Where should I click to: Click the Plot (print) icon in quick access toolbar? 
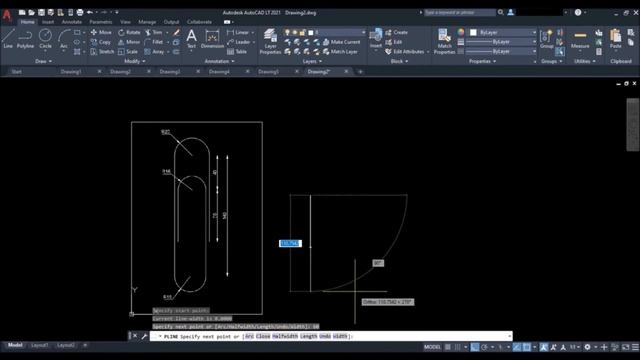coord(80,13)
